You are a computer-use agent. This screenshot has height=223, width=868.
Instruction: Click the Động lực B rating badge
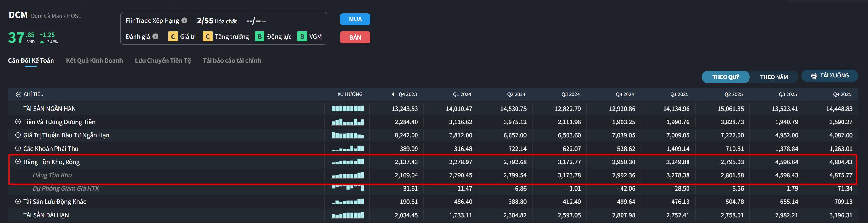[259, 37]
